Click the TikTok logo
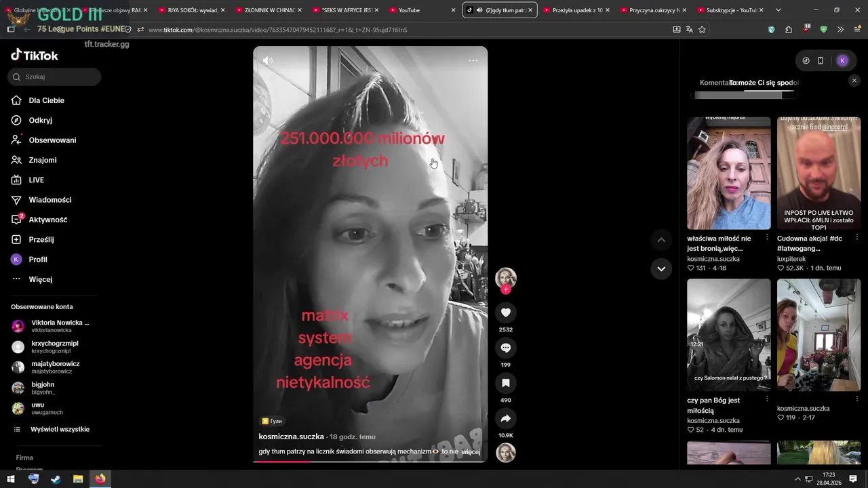 point(35,56)
